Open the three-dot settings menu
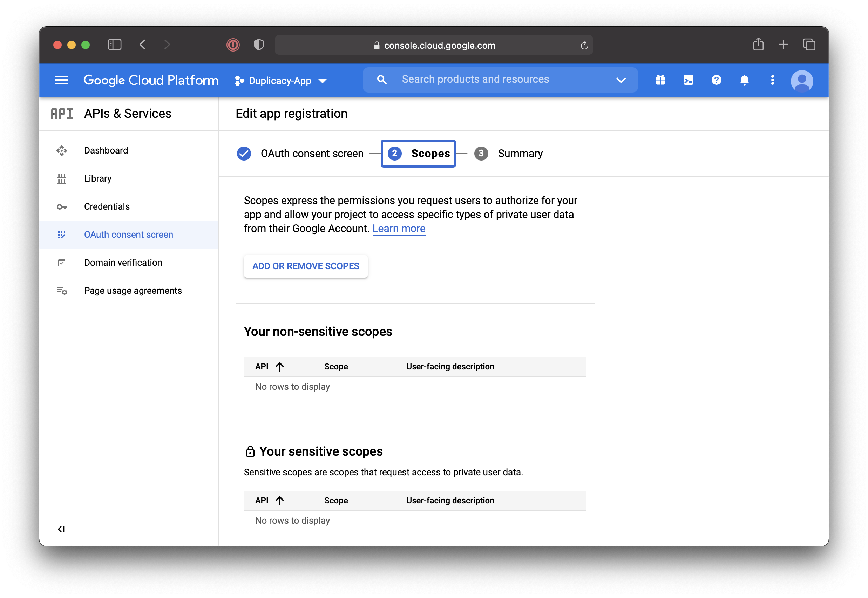Viewport: 868px width, 598px height. [773, 80]
